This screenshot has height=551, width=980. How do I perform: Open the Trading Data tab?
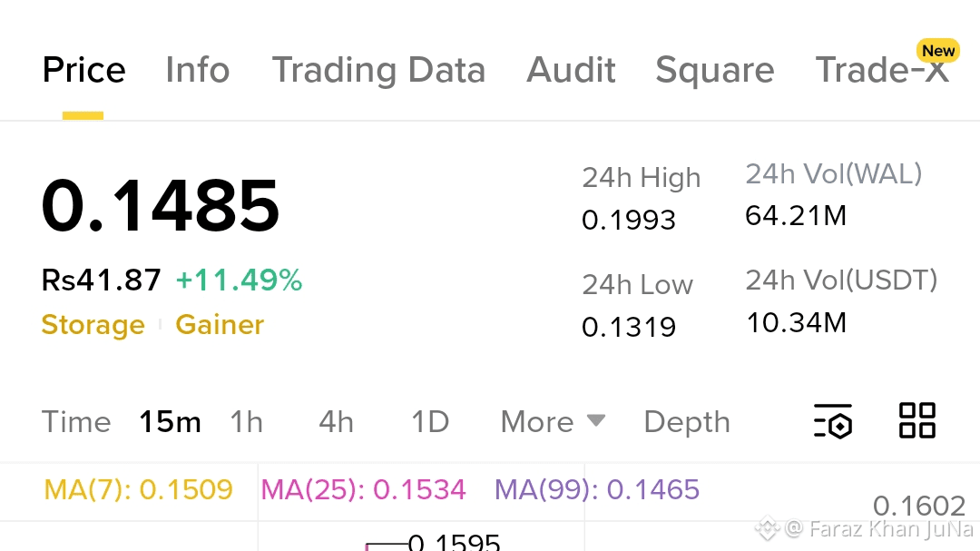(x=378, y=70)
